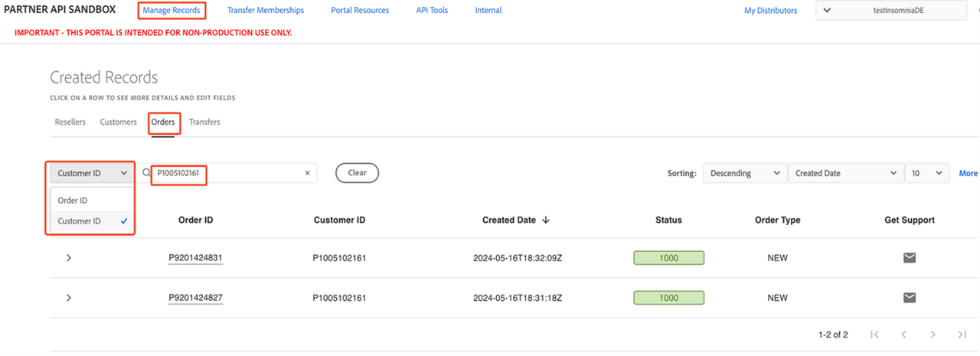Open the Descending sort order dropdown
The height and width of the screenshot is (356, 980).
[x=744, y=173]
